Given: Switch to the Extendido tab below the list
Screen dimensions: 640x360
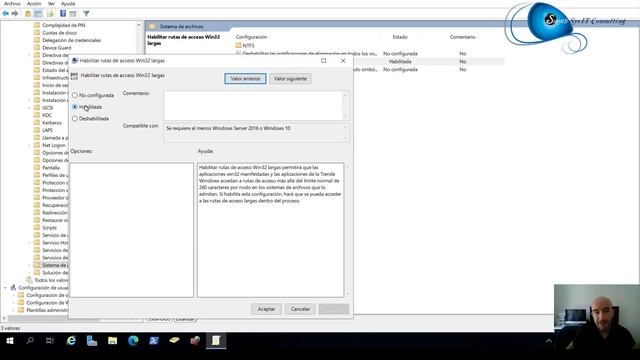Looking at the screenshot, I should 159,319.
